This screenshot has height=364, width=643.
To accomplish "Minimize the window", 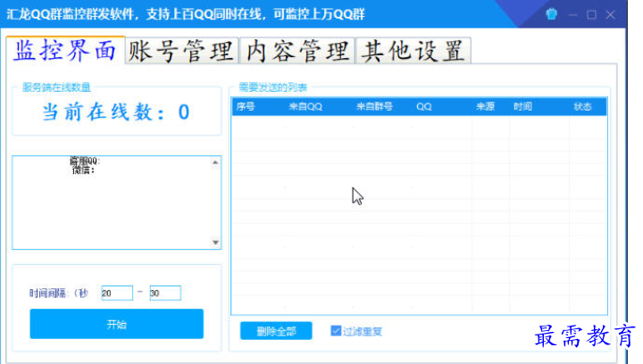I will coord(572,15).
